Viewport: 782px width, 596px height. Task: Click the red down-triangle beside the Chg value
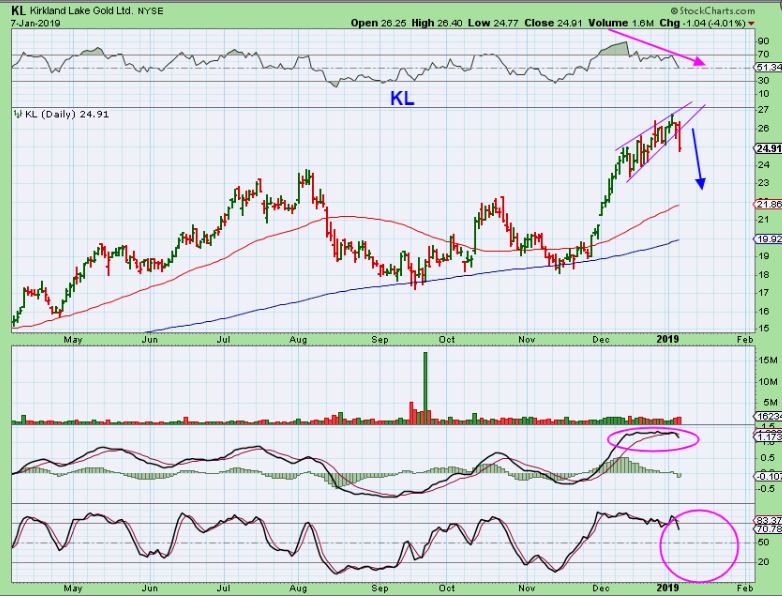tap(751, 23)
